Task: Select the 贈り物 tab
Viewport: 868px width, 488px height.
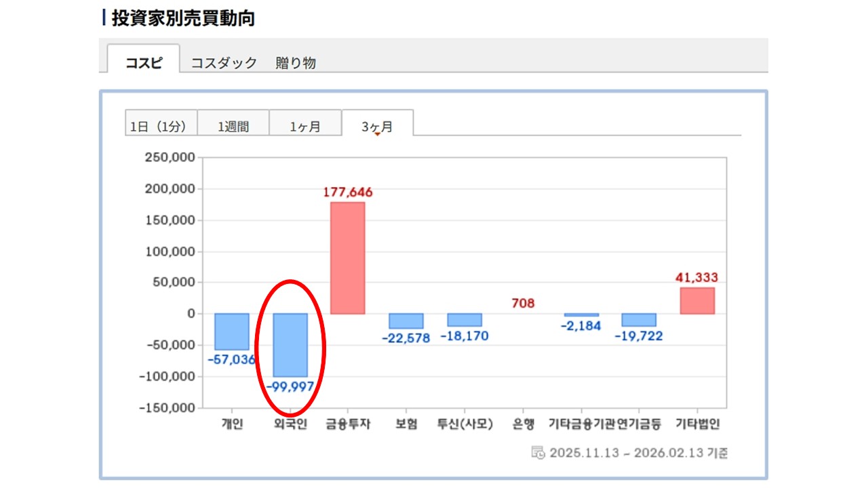Action: pyautogui.click(x=296, y=63)
